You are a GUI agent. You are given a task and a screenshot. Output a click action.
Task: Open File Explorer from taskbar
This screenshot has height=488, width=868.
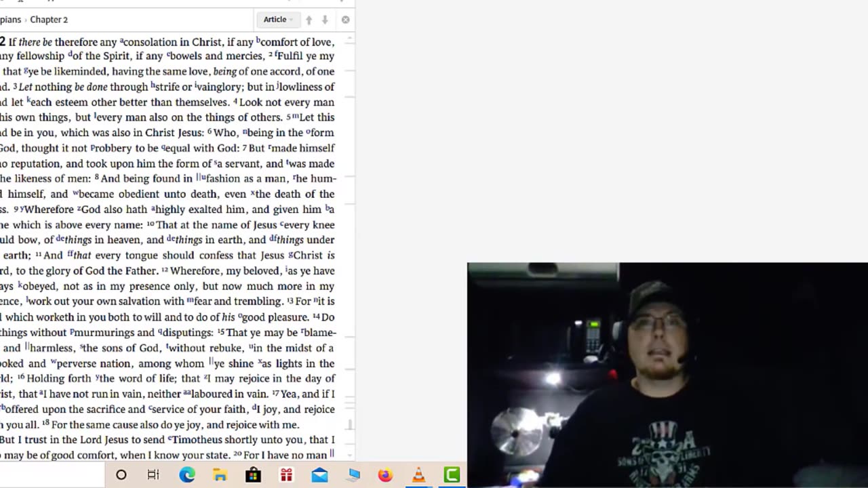pos(220,475)
